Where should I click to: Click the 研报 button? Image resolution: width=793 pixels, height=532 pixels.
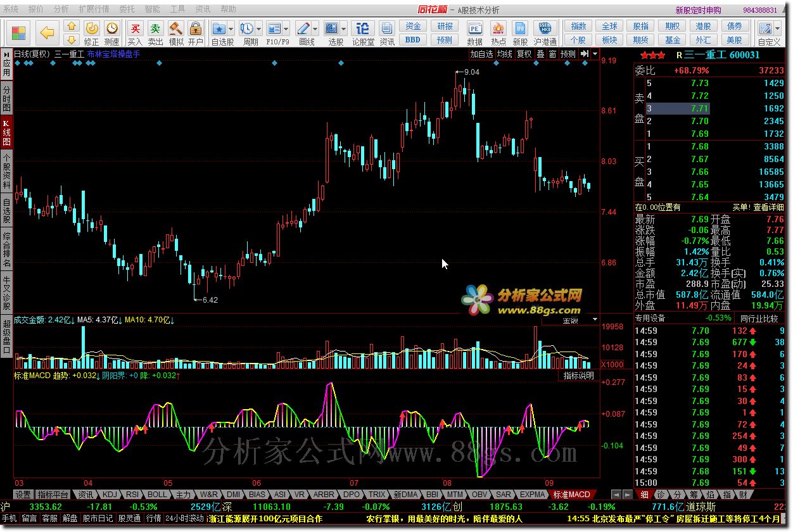(x=445, y=27)
